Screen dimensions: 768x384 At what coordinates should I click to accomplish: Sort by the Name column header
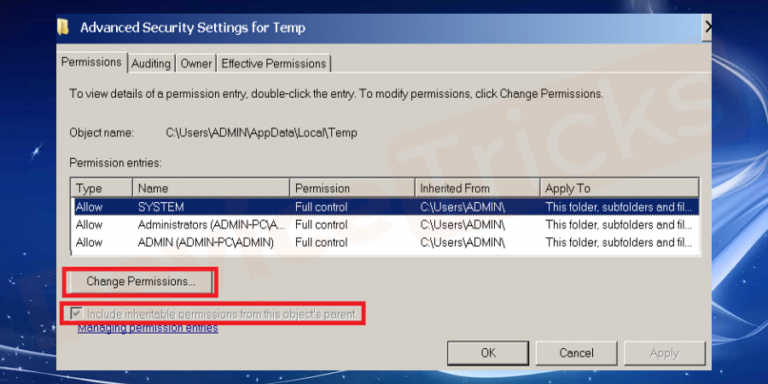[211, 189]
